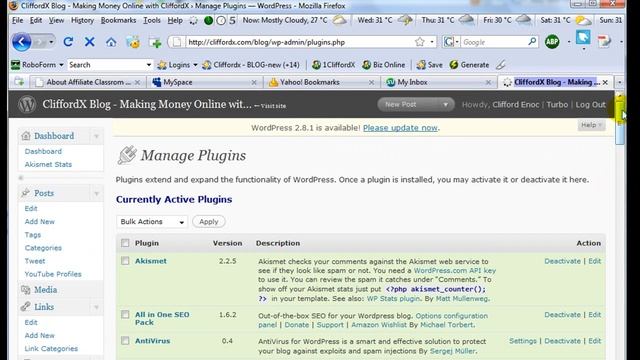Click into the Google search box

494,42
